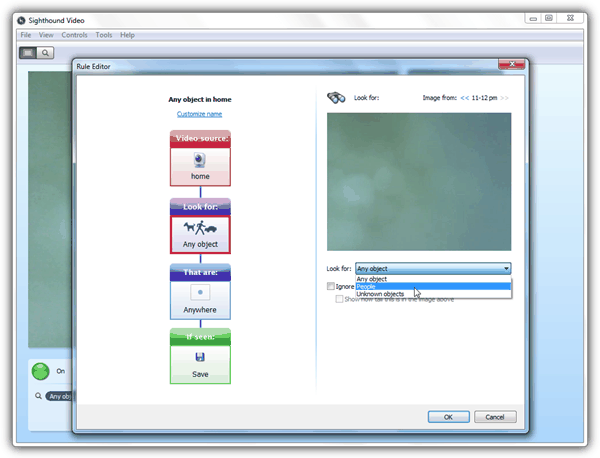Click the That are header label

point(201,272)
